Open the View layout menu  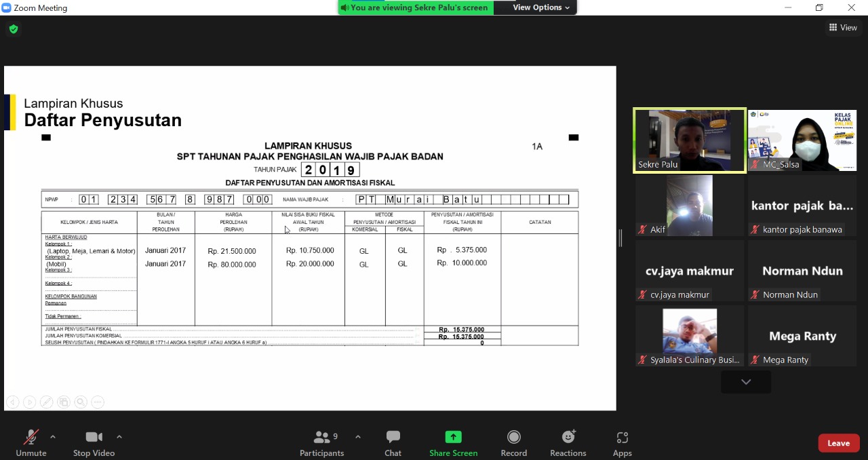[843, 28]
